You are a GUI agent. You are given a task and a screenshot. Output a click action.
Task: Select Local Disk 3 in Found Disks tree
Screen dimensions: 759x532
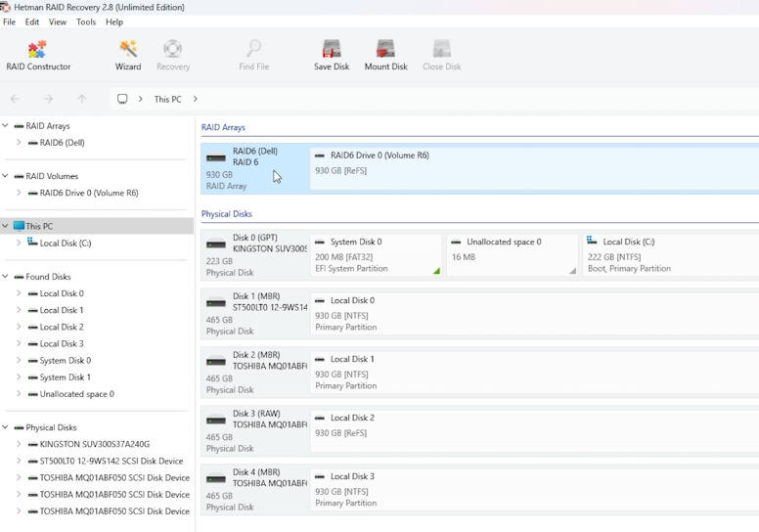click(62, 343)
